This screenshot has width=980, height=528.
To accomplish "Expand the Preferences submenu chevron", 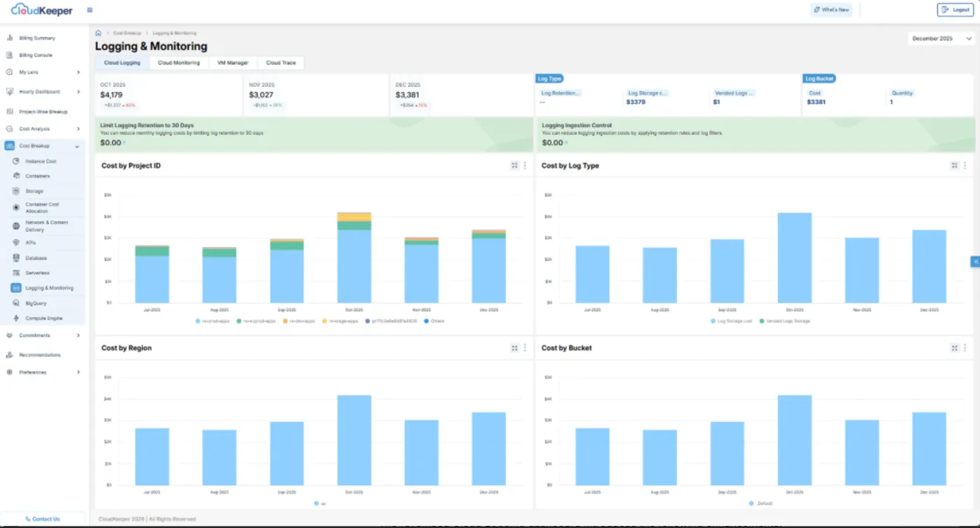I will tap(78, 372).
